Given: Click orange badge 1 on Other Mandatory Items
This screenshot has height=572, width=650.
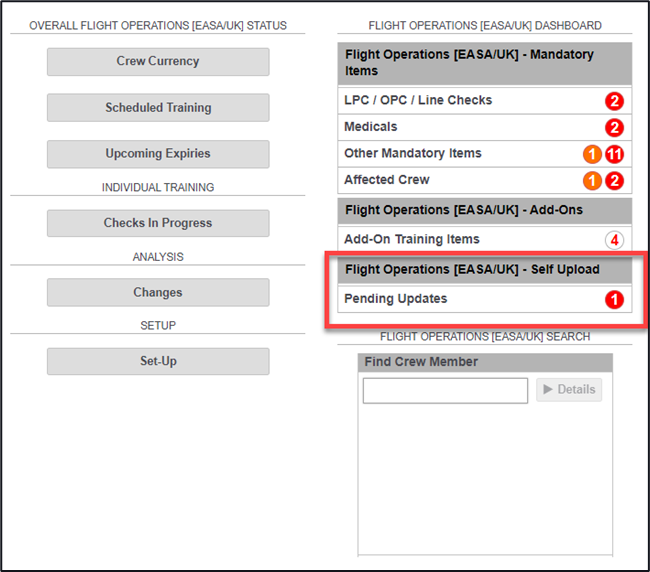Looking at the screenshot, I should [593, 154].
